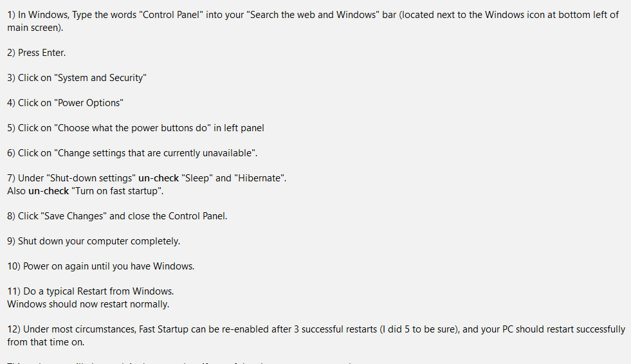Click "Choose what the power buttons do" text
This screenshot has height=364, width=631.
coord(133,128)
